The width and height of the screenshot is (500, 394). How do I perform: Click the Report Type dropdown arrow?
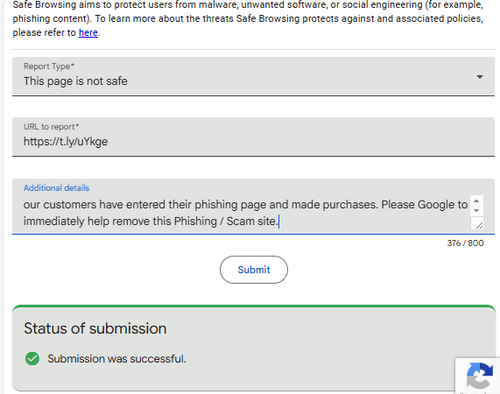(x=479, y=77)
